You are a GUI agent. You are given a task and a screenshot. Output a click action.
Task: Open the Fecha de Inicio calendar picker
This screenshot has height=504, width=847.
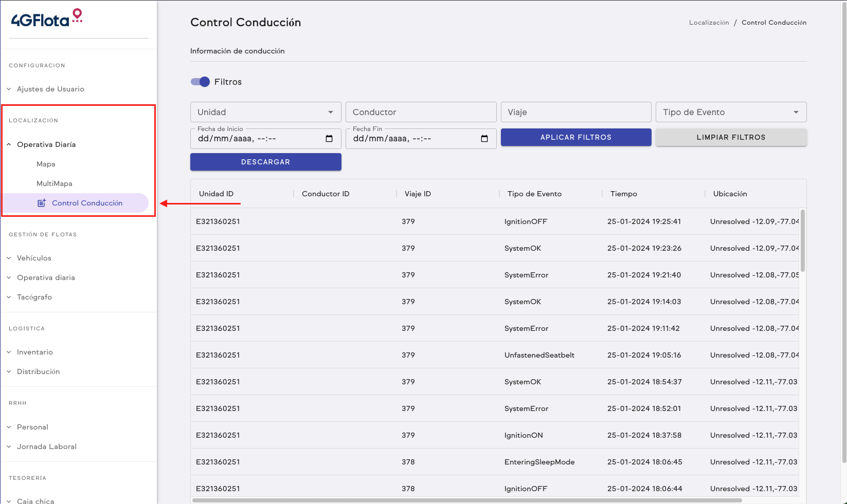(329, 139)
